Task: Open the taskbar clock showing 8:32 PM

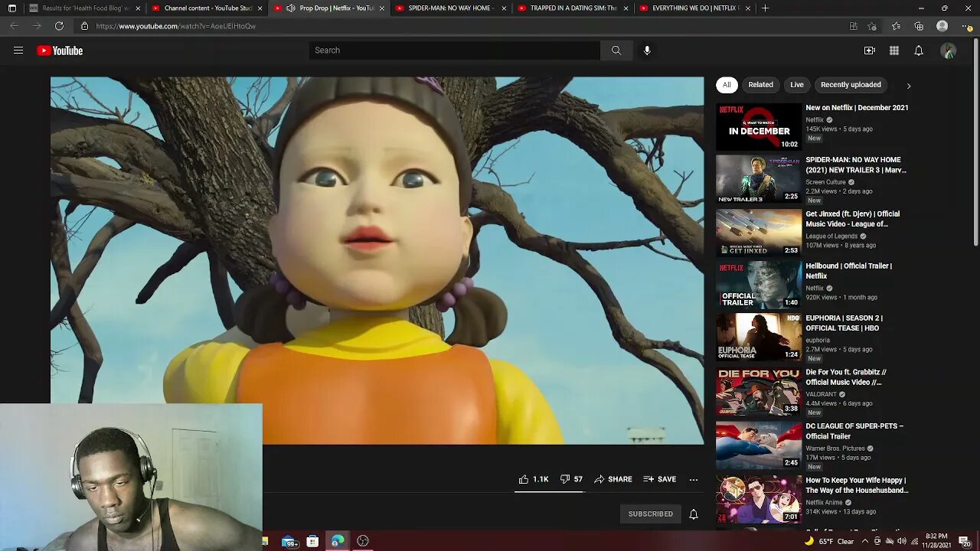Action: tap(937, 542)
